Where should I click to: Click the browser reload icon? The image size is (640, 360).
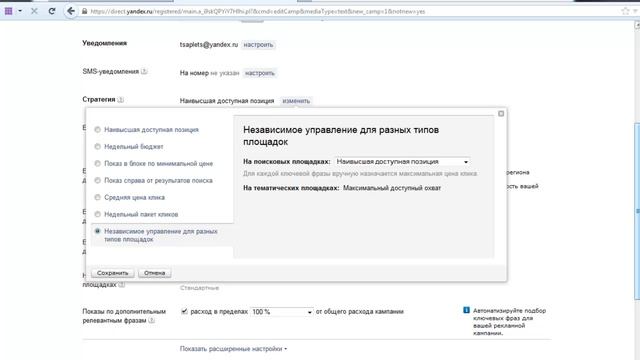[x=51, y=11]
